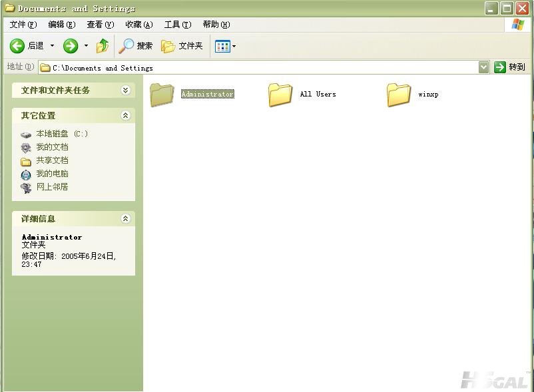Click the My Documents sidebar icon
This screenshot has height=392, width=534.
coord(26,148)
